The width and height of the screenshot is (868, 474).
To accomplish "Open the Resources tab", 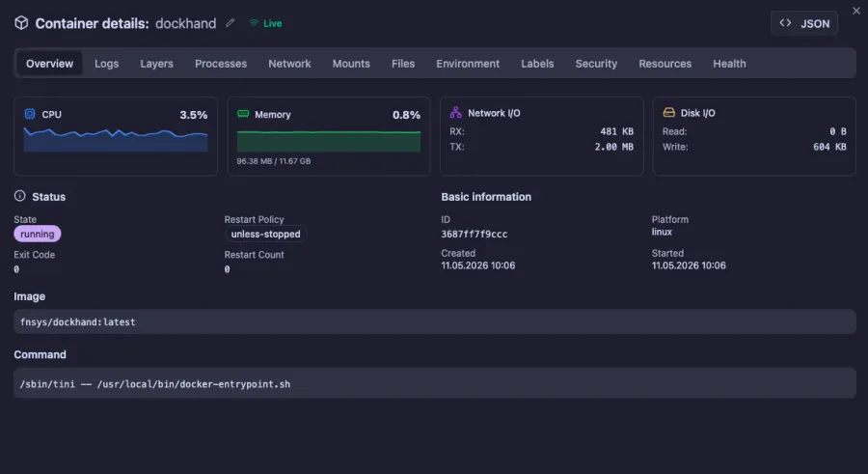I will (665, 63).
